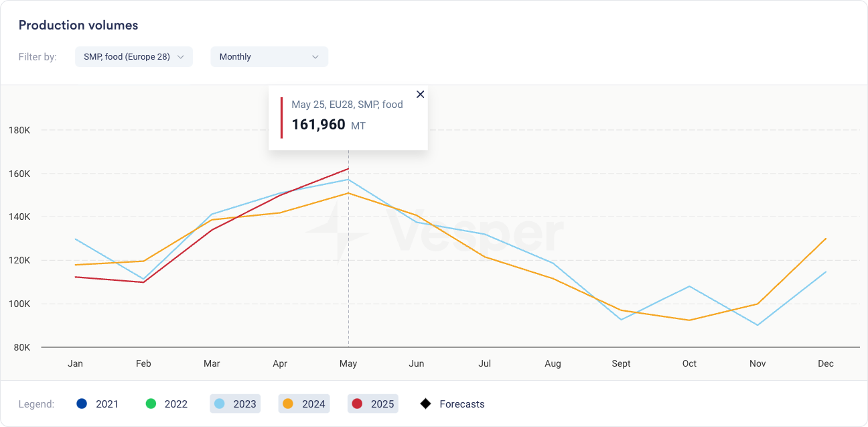Screen dimensions: 868x427
Task: Click the green 2022 color dot
Action: point(151,404)
